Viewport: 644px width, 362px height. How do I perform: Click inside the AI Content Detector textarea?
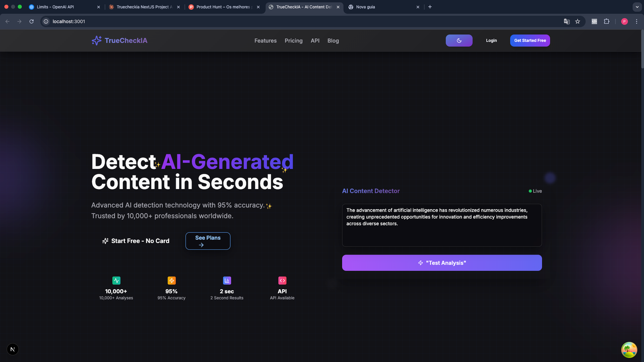point(442,225)
